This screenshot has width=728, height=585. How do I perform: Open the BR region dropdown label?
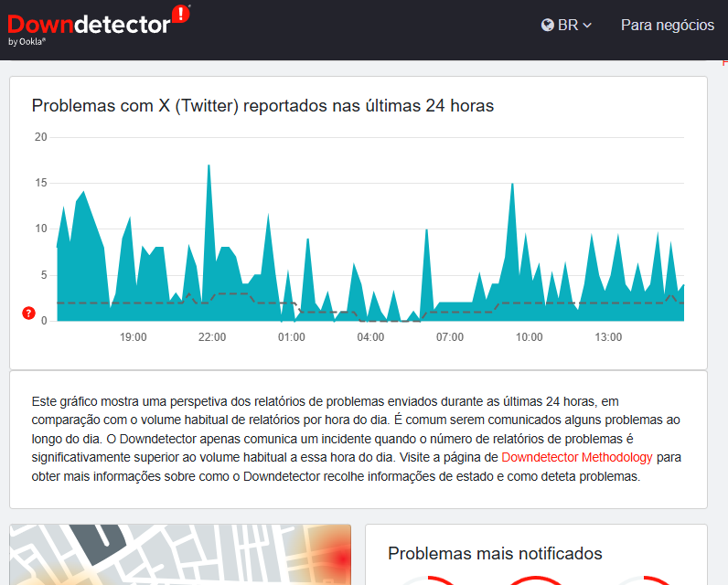coord(568,26)
